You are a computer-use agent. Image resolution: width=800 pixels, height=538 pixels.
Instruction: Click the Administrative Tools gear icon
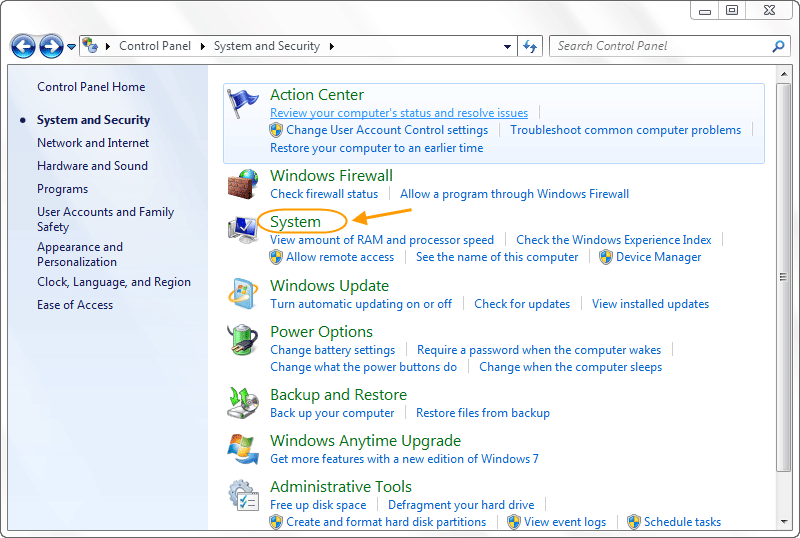[243, 495]
